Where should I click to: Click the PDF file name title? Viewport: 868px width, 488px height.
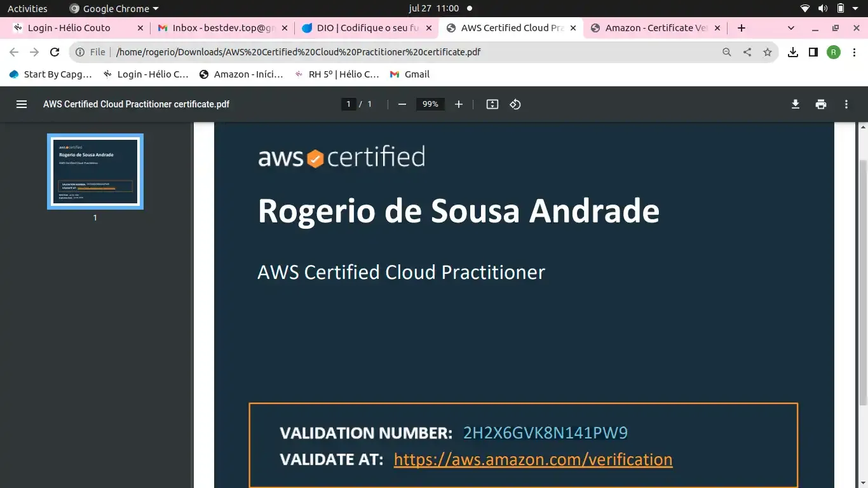(137, 104)
